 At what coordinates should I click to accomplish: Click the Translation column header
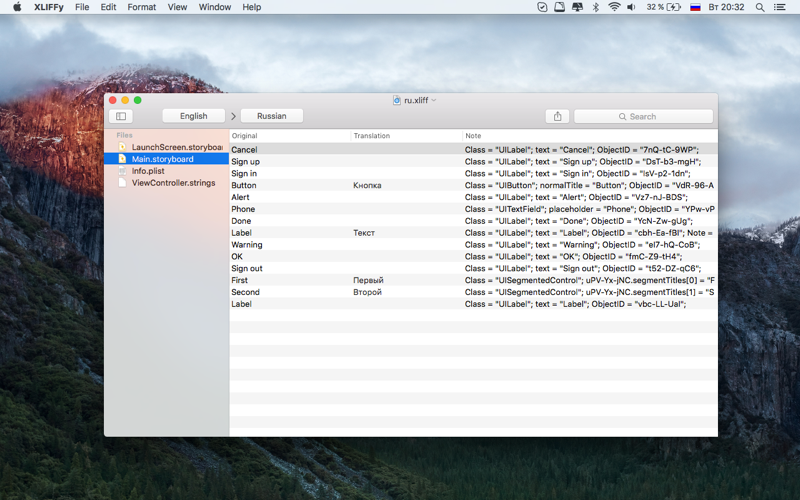[407, 136]
